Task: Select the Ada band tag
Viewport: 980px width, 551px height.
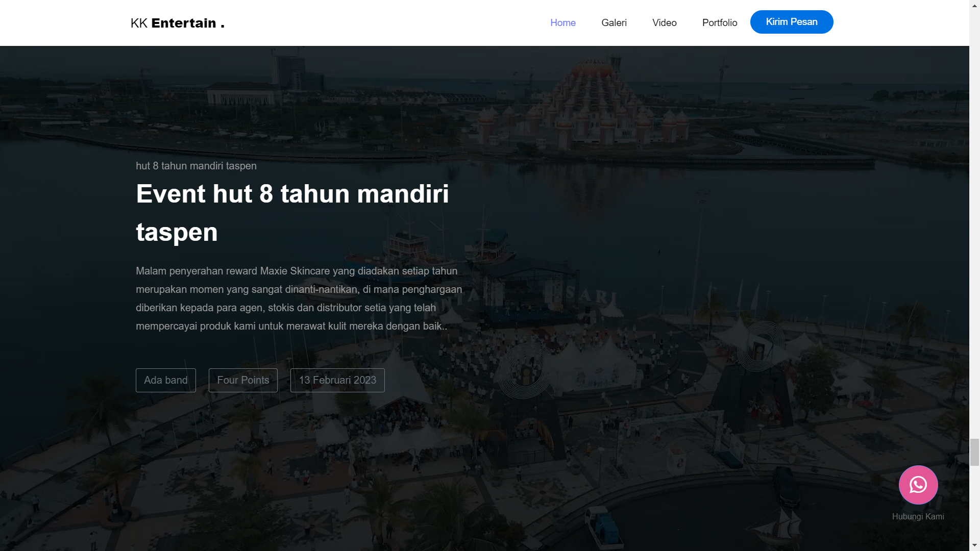Action: click(x=166, y=380)
